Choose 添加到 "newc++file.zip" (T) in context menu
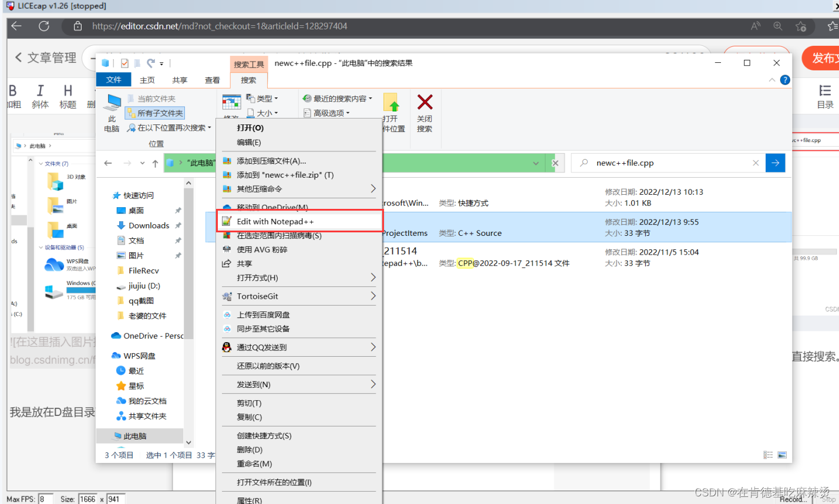 click(x=299, y=175)
